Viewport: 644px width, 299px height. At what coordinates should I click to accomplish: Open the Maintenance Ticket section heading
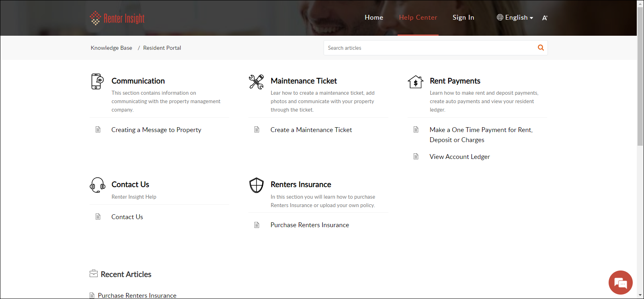click(x=304, y=81)
